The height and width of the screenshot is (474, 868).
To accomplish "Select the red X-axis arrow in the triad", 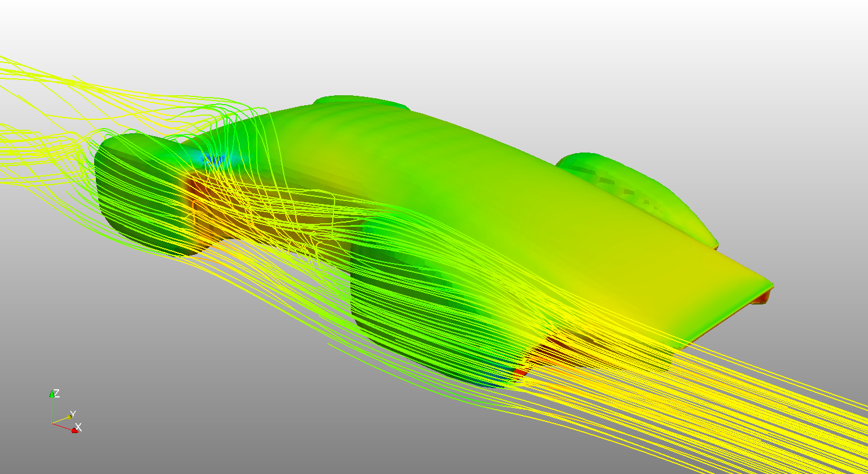I will 75,431.
